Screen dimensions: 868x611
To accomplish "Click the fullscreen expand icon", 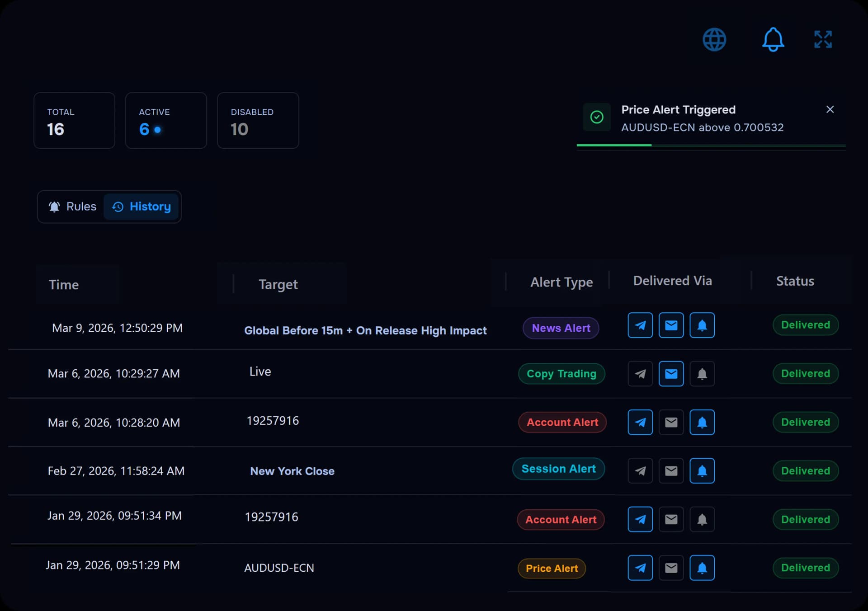I will coord(823,40).
